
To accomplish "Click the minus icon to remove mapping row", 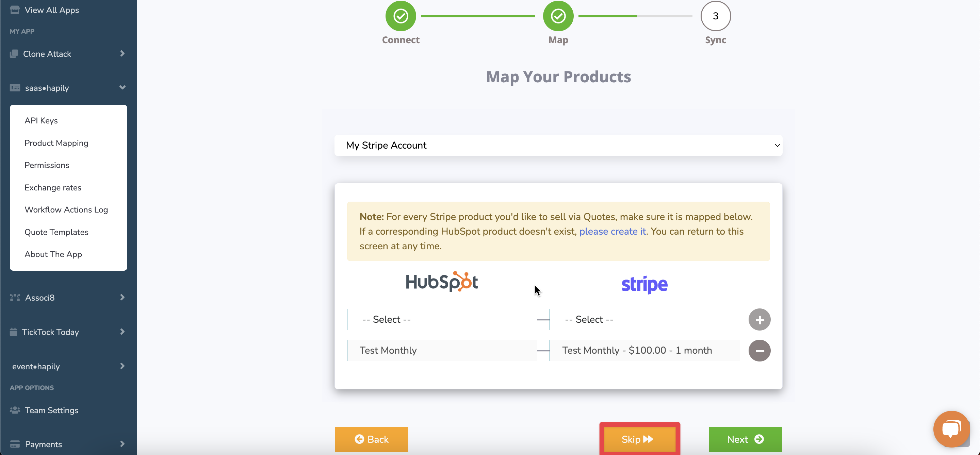I will coord(759,350).
